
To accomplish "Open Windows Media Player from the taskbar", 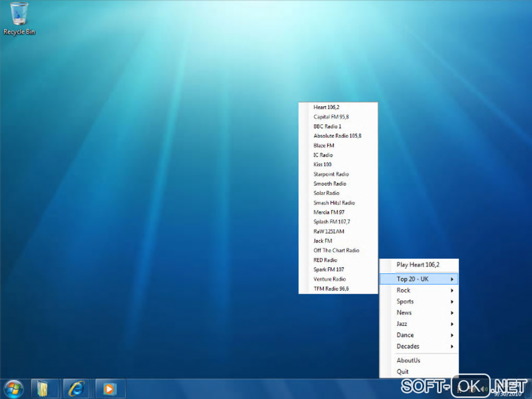I will pos(110,389).
